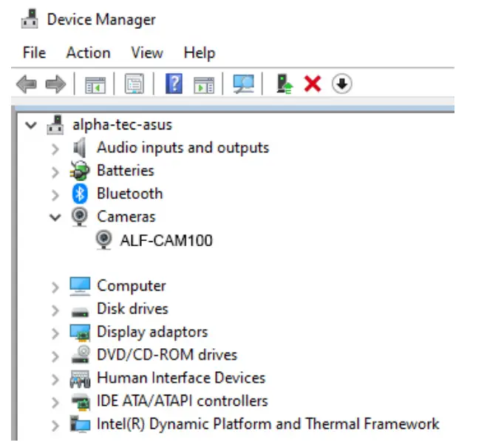This screenshot has width=487, height=448.
Task: Expand the Batteries chevron
Action: coord(55,172)
